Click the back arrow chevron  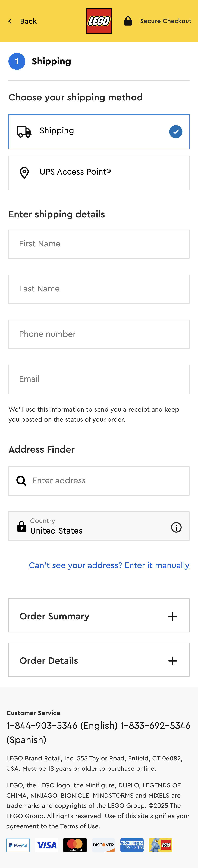click(x=10, y=21)
